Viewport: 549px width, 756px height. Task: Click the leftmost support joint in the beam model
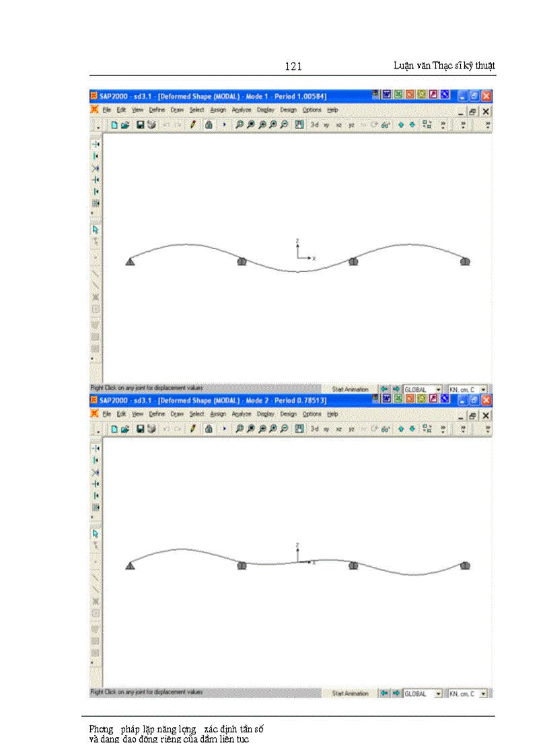[130, 261]
